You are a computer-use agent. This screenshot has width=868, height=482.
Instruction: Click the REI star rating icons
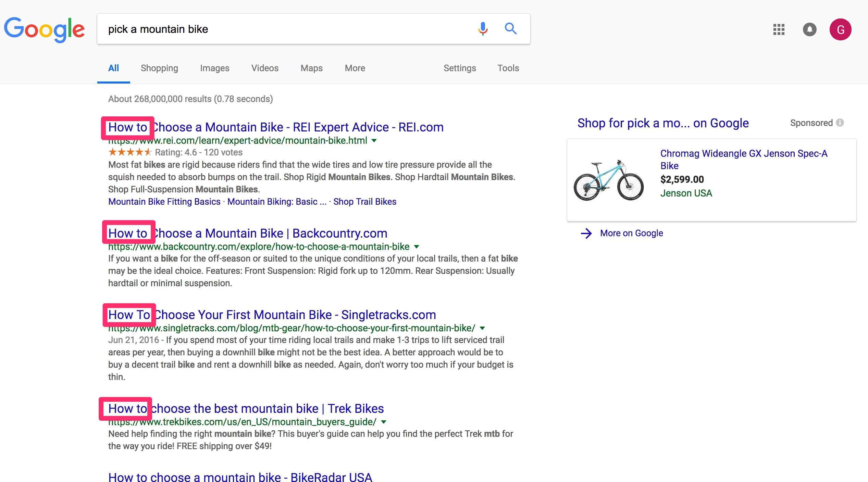tap(129, 152)
